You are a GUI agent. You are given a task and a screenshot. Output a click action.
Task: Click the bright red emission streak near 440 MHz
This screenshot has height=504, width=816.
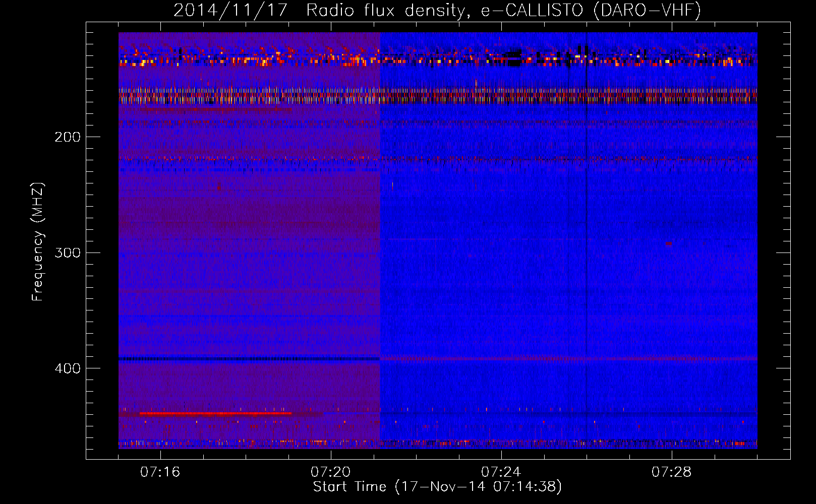point(215,413)
